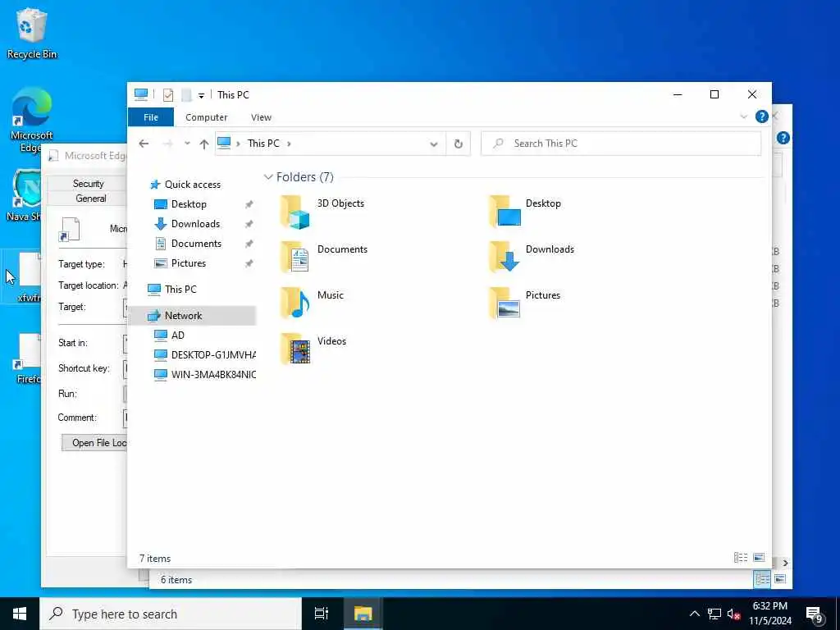The image size is (840, 630).
Task: Click chevron after This PC in address bar
Action: click(x=289, y=144)
